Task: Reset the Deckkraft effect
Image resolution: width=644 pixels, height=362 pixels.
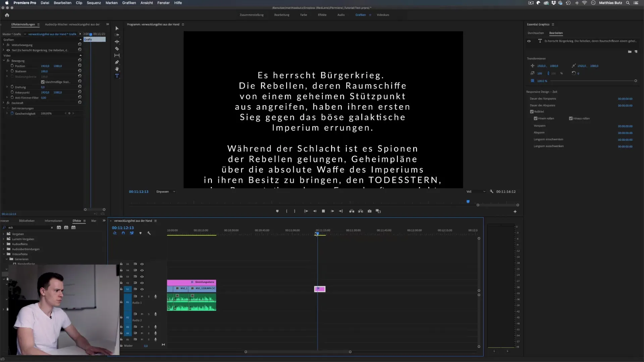Action: [x=79, y=102]
